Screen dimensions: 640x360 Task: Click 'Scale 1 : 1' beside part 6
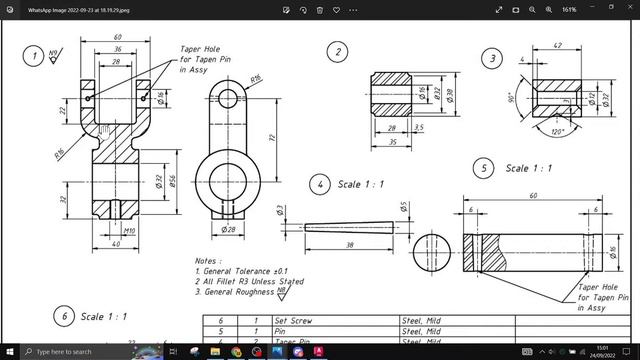tap(104, 316)
